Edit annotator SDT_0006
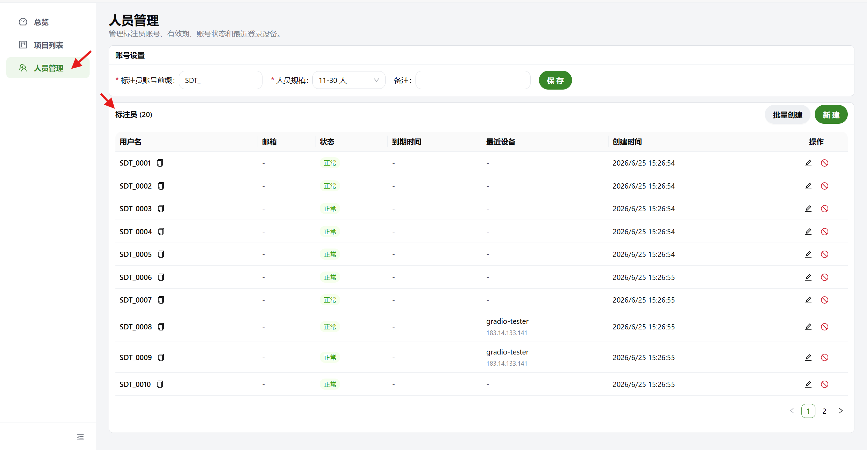This screenshot has height=450, width=868. click(808, 277)
